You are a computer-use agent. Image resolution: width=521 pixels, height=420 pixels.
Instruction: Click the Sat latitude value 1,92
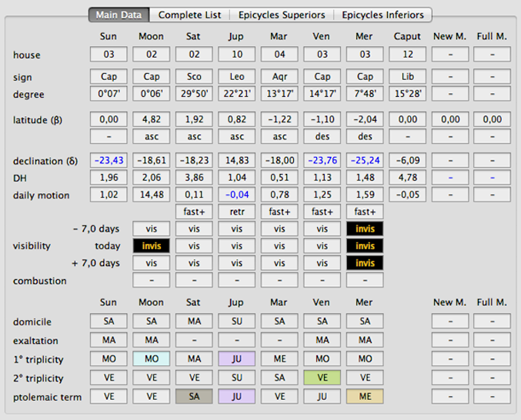tap(194, 119)
